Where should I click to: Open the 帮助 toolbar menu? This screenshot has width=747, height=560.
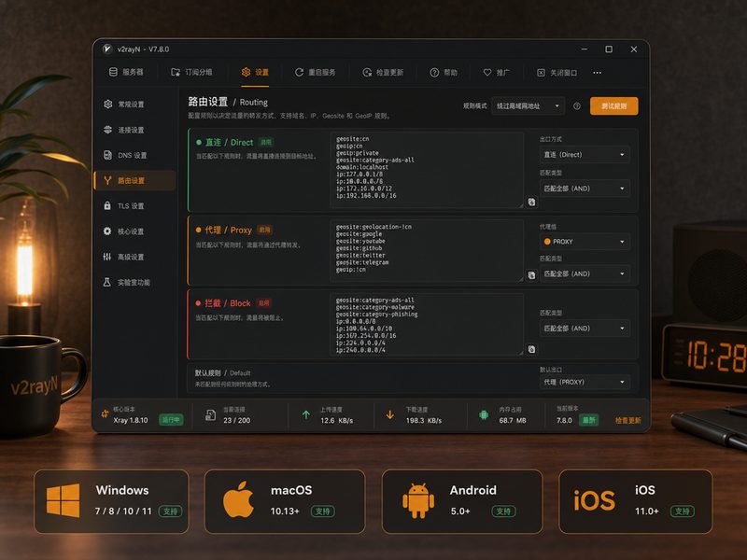pos(444,73)
